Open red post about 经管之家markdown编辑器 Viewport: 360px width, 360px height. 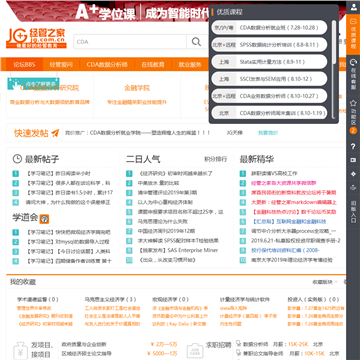point(294,202)
